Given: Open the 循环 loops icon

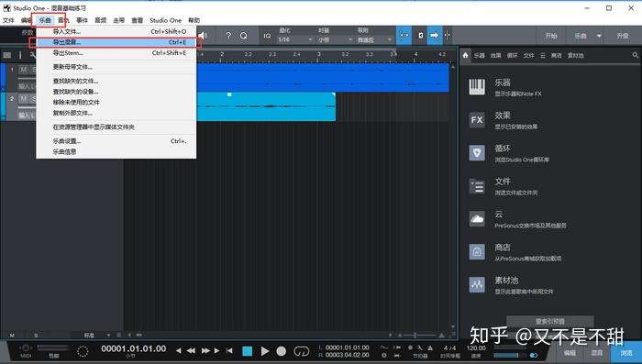Looking at the screenshot, I should pos(477,153).
